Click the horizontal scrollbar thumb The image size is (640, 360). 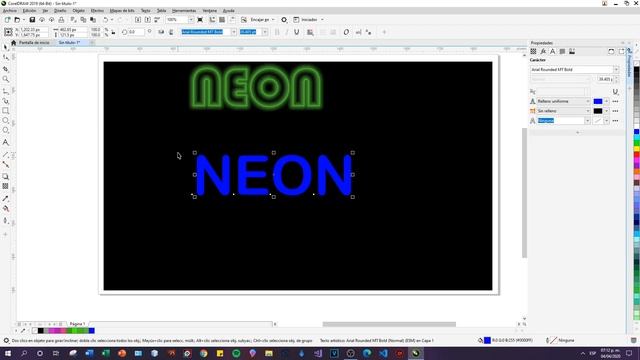389,324
